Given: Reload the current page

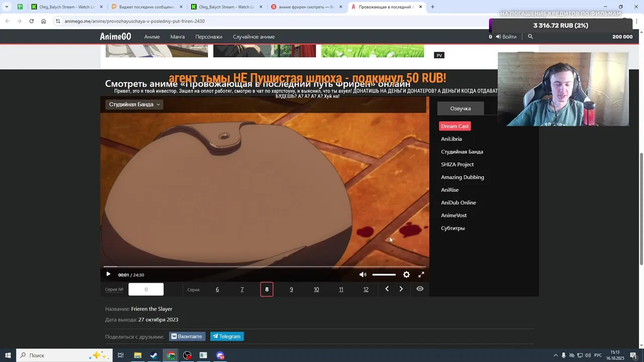Looking at the screenshot, I should (31, 21).
